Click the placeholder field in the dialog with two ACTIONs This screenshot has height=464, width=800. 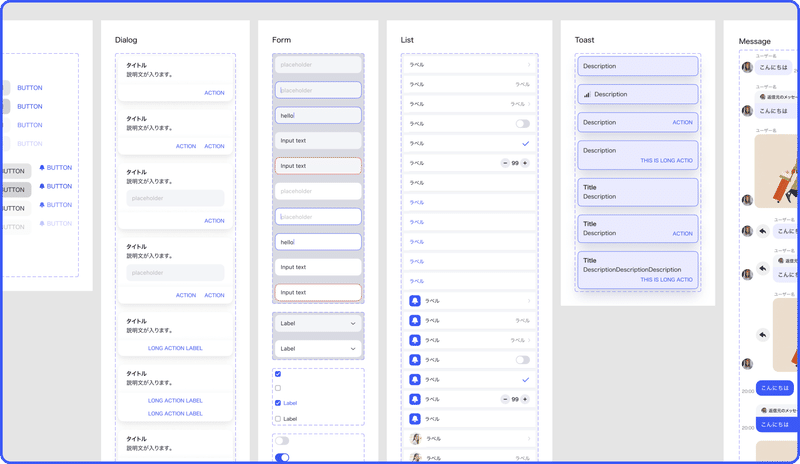(x=175, y=273)
